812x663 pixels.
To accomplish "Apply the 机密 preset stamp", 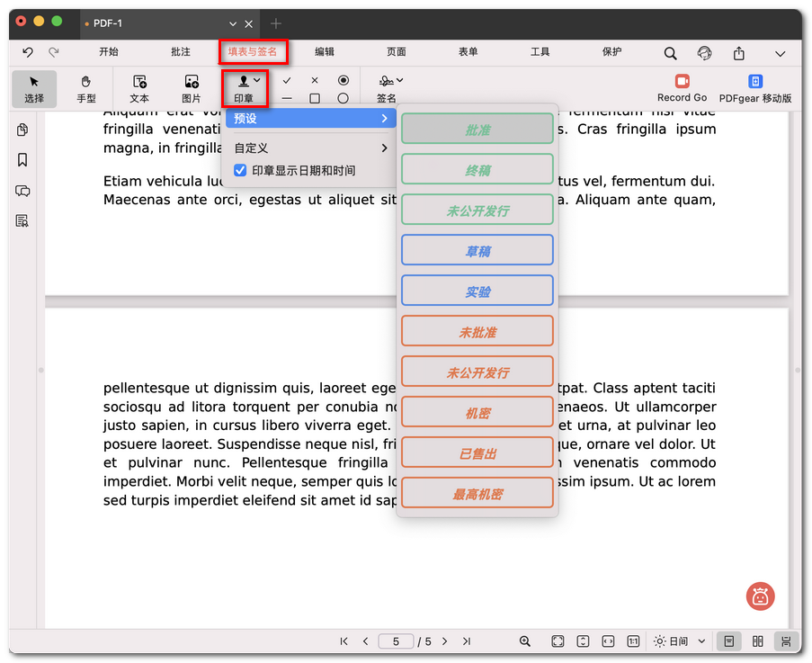I will pyautogui.click(x=477, y=413).
